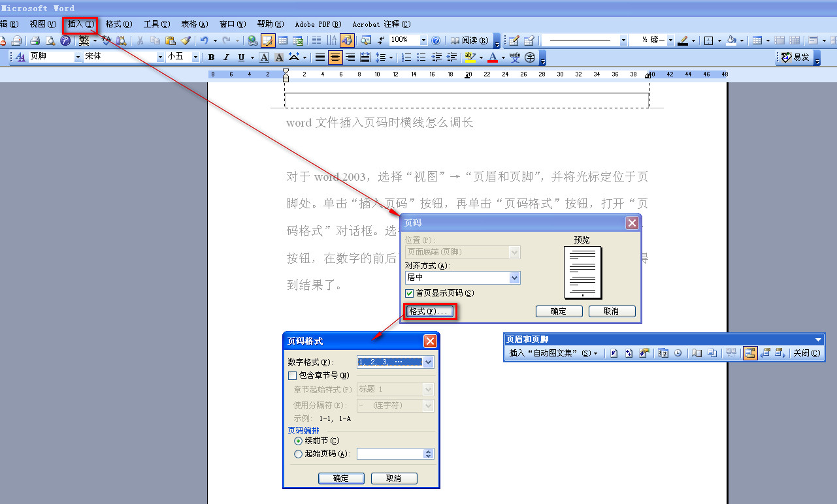This screenshot has height=504, width=837.
Task: Click the Page Setup book icon in Header and Footer toolbar
Action: (697, 353)
